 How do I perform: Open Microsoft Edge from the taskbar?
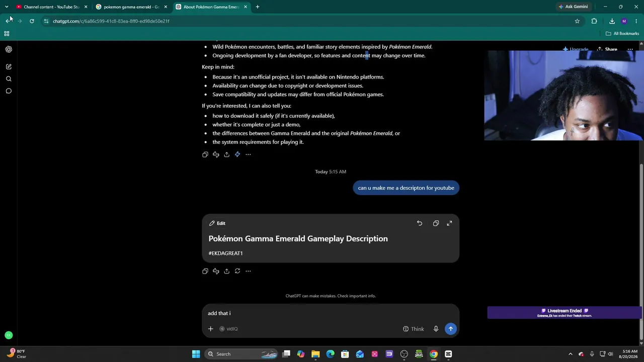click(x=330, y=354)
